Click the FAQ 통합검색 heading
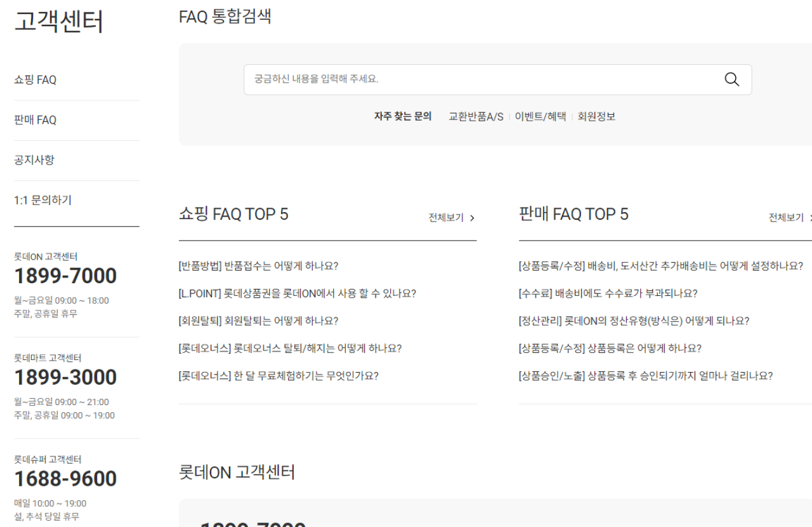Screen dimensions: 812x527 coord(225,17)
